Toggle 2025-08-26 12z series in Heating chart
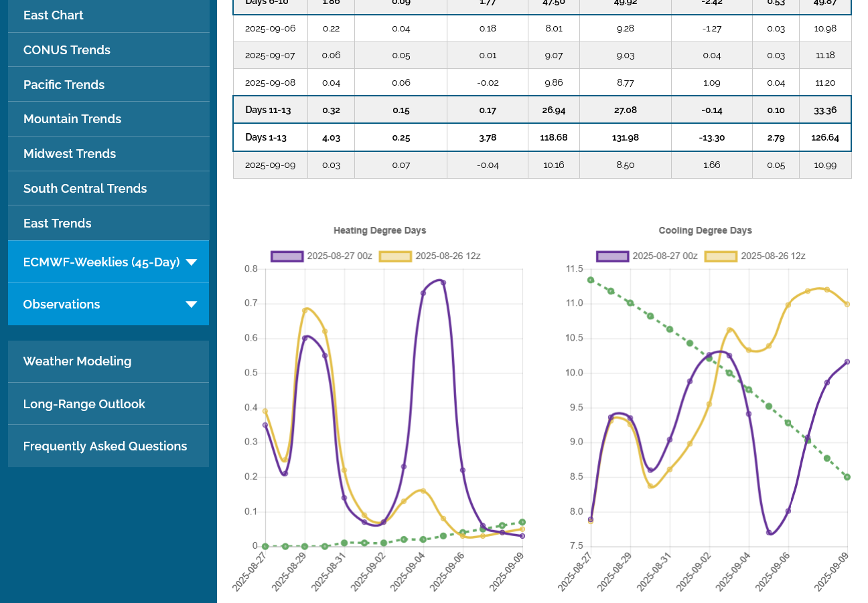 pos(430,256)
